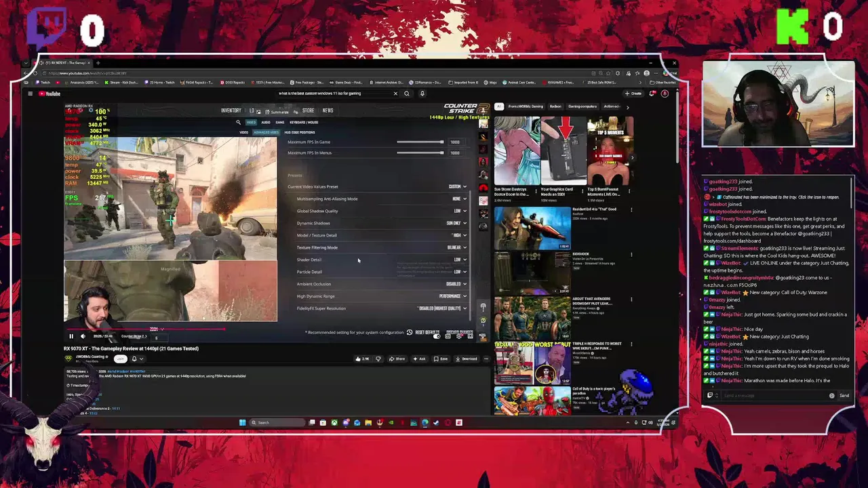
Task: Expand the subscription notification chevron
Action: pyautogui.click(x=142, y=359)
